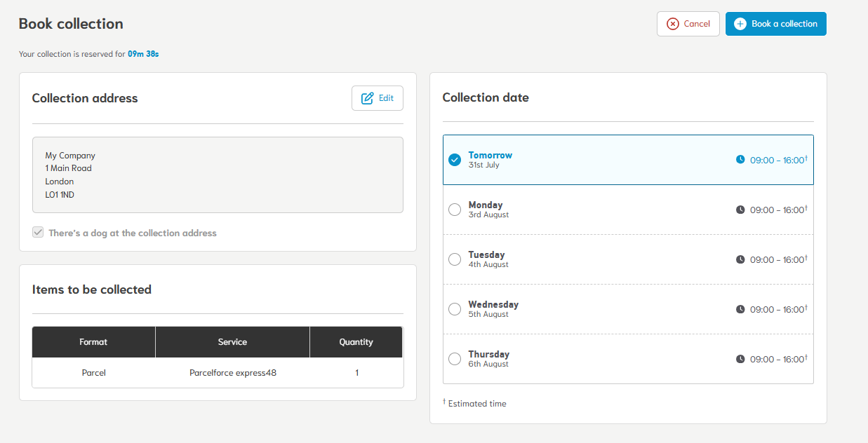Click the My Company address line
Screen dimensions: 868x443
pos(70,156)
